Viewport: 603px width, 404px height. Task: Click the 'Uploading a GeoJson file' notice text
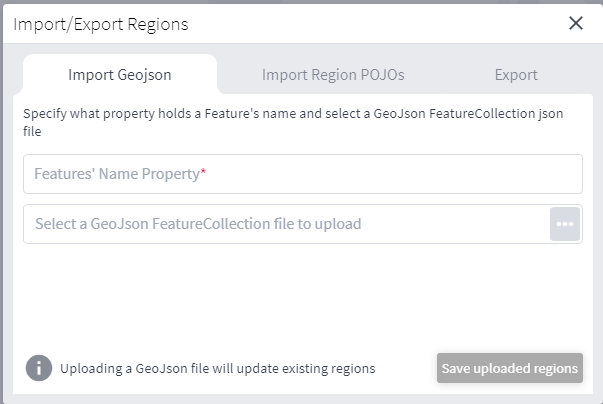217,368
